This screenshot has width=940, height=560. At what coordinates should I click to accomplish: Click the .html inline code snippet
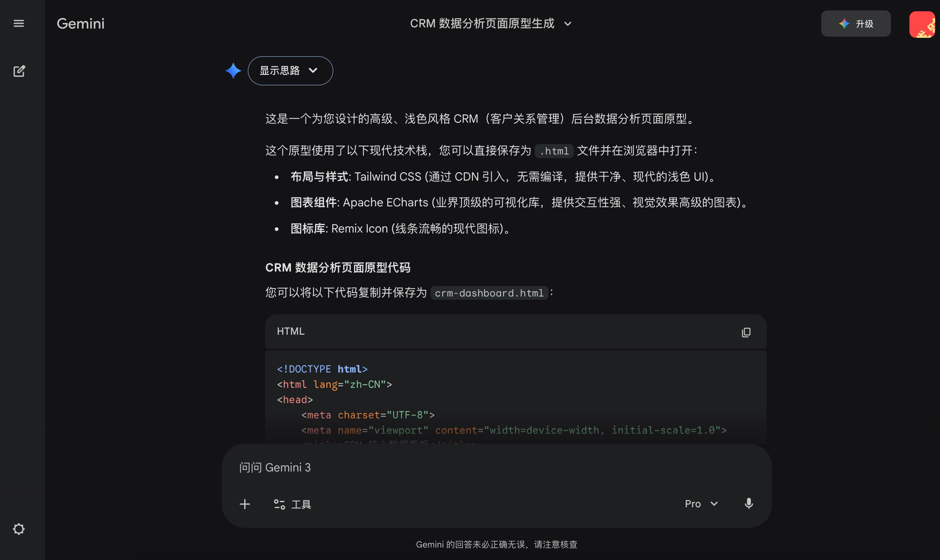(x=554, y=151)
